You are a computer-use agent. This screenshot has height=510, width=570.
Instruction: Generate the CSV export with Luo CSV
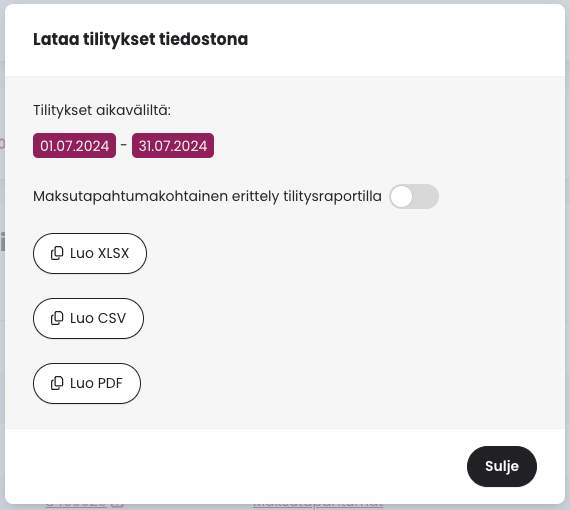[x=88, y=318]
